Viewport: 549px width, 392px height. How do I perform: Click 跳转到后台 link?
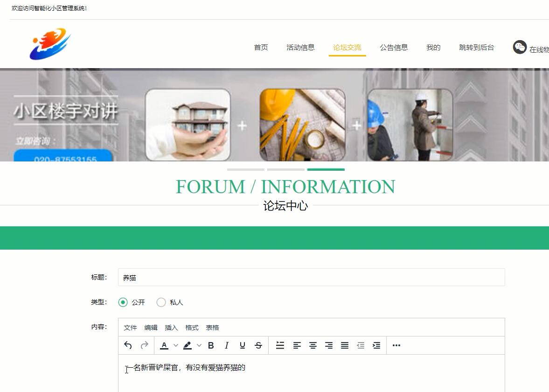[477, 47]
